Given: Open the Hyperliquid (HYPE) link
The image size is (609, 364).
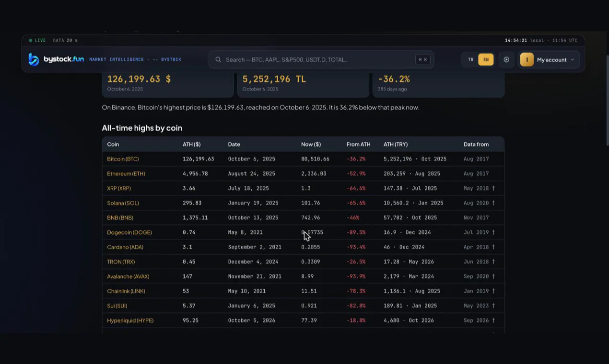Looking at the screenshot, I should (130, 320).
